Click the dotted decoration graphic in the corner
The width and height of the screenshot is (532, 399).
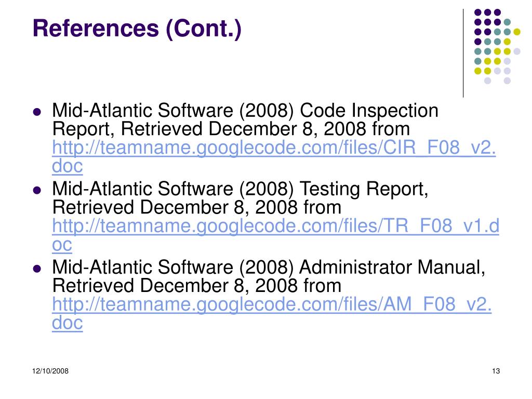pyautogui.click(x=497, y=46)
